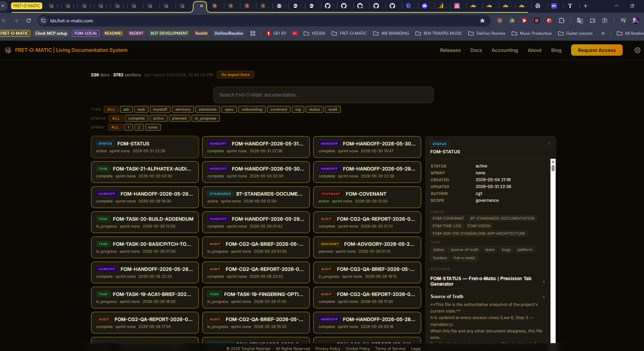Open linked doc FOM-COVENANT in detail panel

click(x=448, y=218)
